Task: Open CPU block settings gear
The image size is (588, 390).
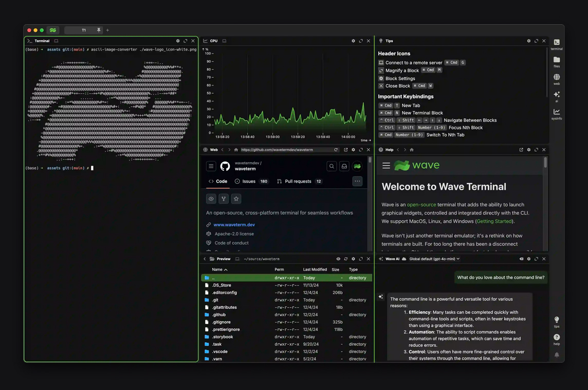Action: (353, 41)
